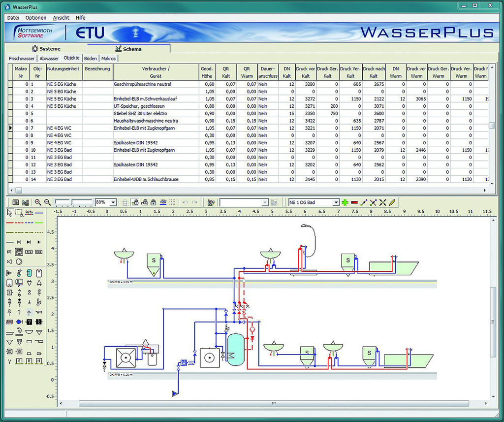The height and width of the screenshot is (422, 504).
Task: Click the large black X toolbar icon
Action: coord(382,202)
